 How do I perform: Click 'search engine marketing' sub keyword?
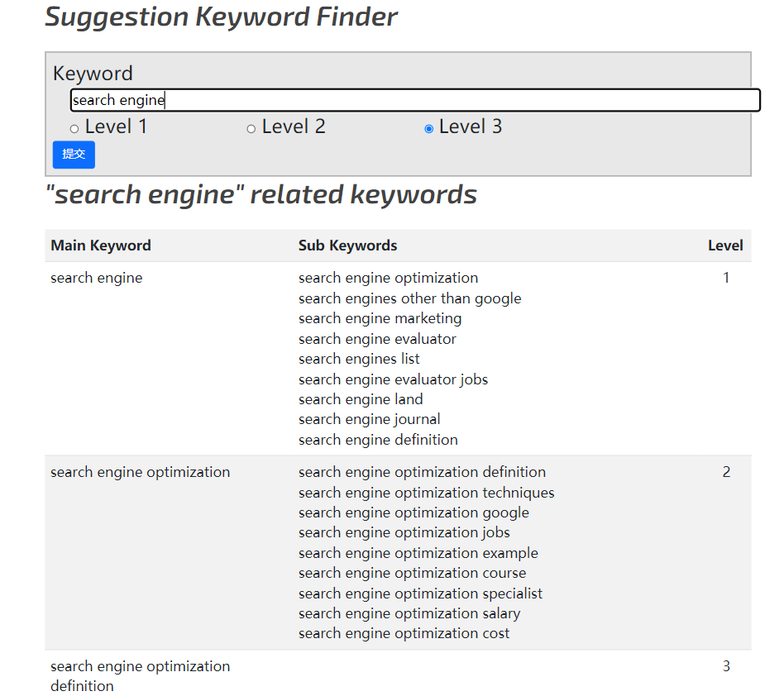380,318
